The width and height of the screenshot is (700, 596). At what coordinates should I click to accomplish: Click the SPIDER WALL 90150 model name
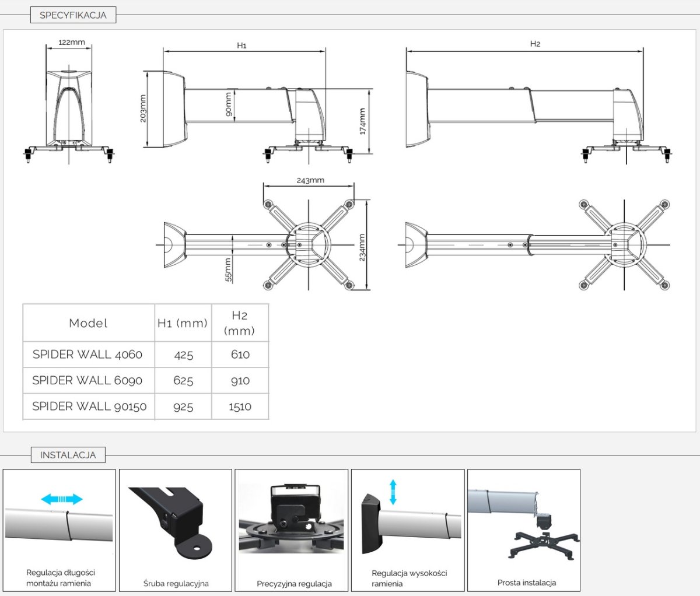click(89, 406)
